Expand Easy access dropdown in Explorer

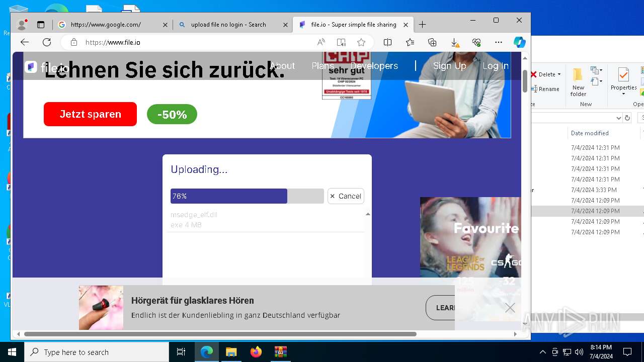click(597, 81)
